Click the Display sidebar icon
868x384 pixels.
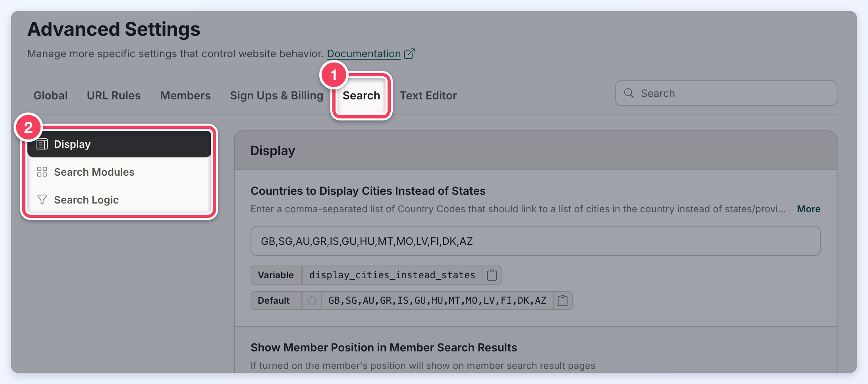42,144
